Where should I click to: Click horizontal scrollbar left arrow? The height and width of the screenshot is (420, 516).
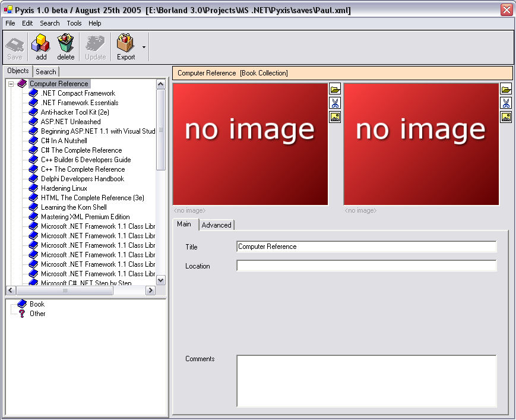pos(11,290)
